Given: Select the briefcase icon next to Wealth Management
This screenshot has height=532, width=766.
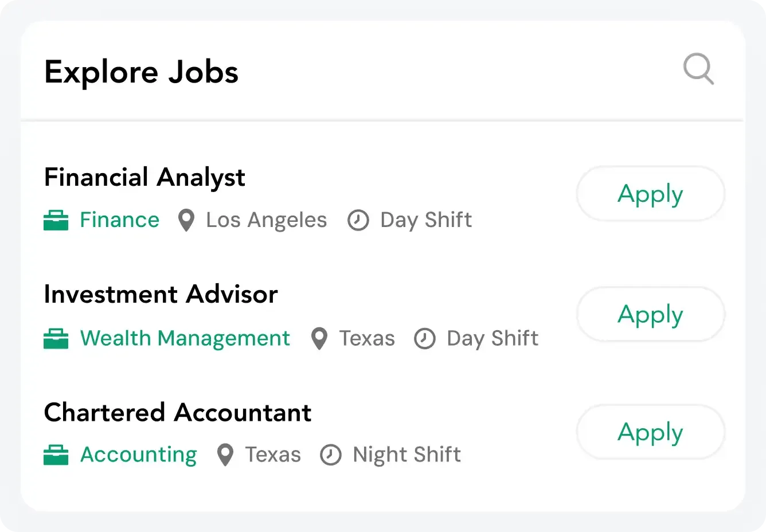Looking at the screenshot, I should (56, 338).
